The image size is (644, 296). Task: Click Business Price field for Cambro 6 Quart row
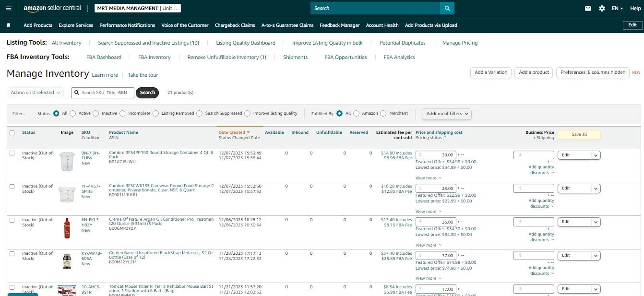pyautogui.click(x=534, y=189)
